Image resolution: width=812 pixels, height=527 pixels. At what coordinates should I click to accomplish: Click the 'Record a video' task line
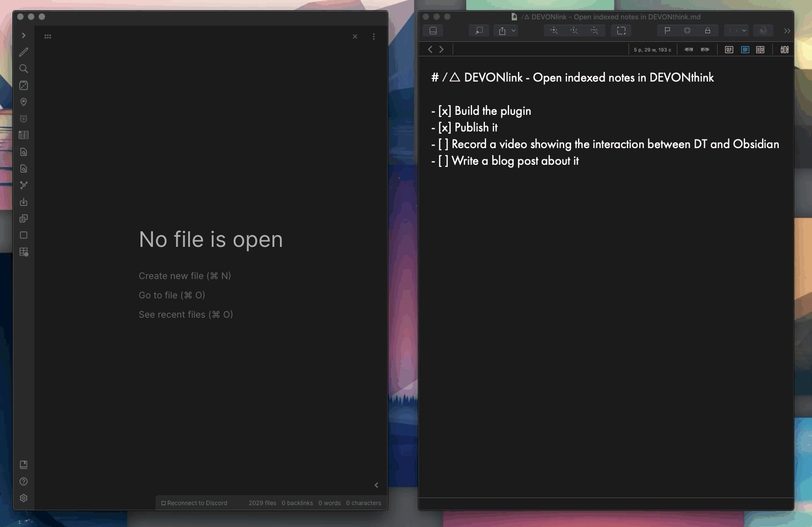point(605,144)
